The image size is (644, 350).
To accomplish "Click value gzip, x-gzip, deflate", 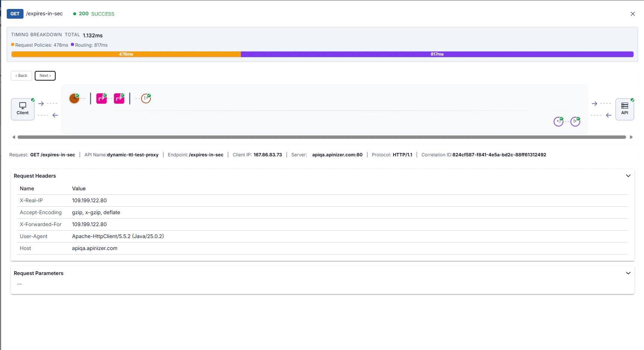I will [96, 212].
